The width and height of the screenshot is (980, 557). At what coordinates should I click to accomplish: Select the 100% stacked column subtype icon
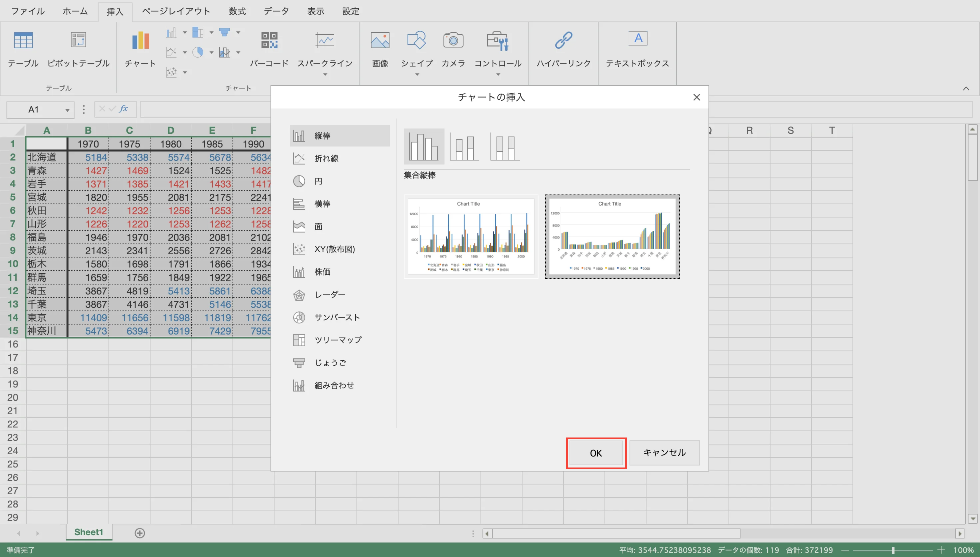coord(505,147)
